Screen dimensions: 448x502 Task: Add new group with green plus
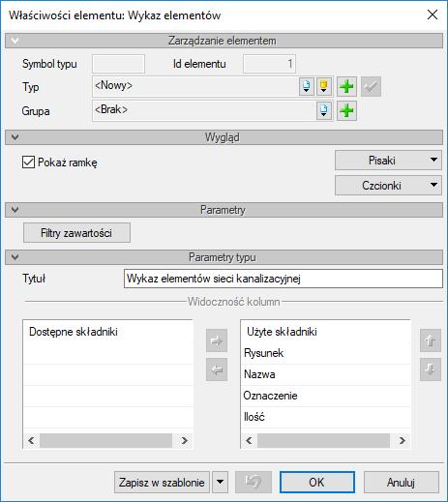click(346, 110)
